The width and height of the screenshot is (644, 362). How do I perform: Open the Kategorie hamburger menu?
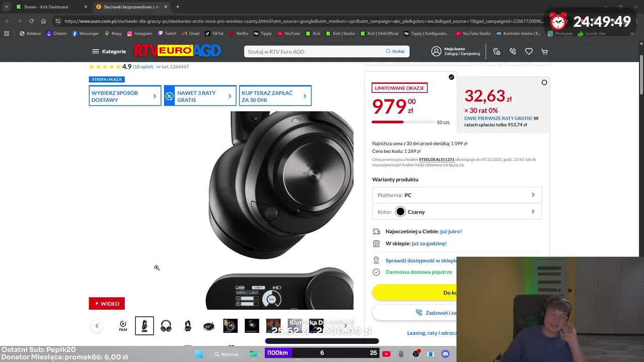pyautogui.click(x=109, y=51)
